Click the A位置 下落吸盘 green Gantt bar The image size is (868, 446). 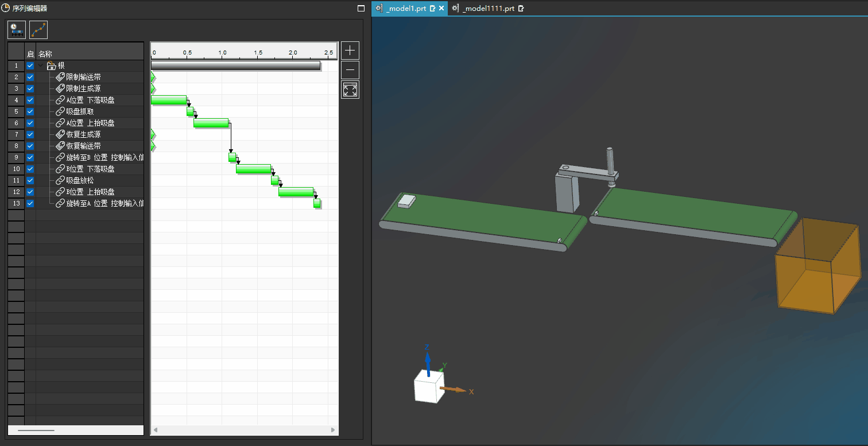169,100
